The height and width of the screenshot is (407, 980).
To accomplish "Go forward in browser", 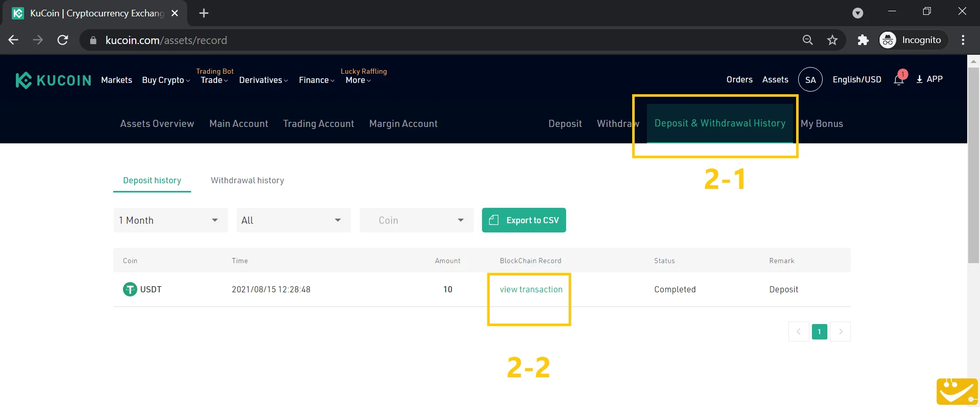I will [x=38, y=40].
